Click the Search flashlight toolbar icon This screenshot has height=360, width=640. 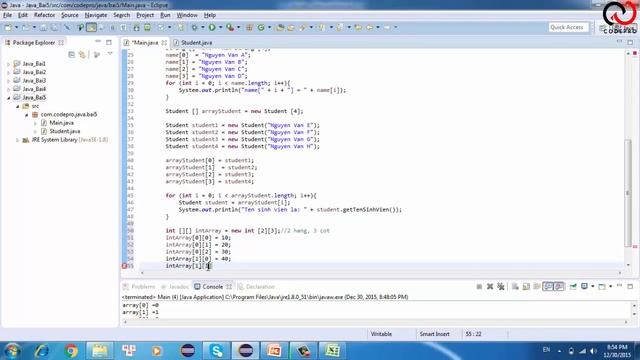[x=302, y=27]
